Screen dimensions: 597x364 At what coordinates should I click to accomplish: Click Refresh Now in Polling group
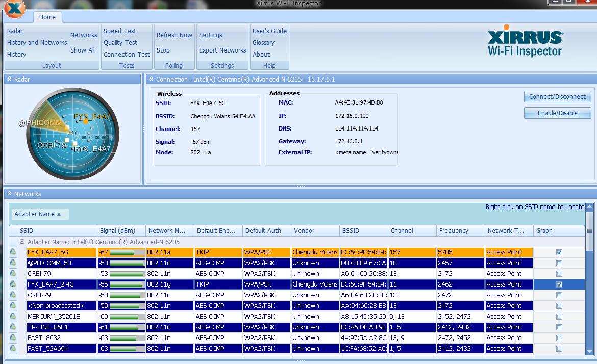click(174, 35)
